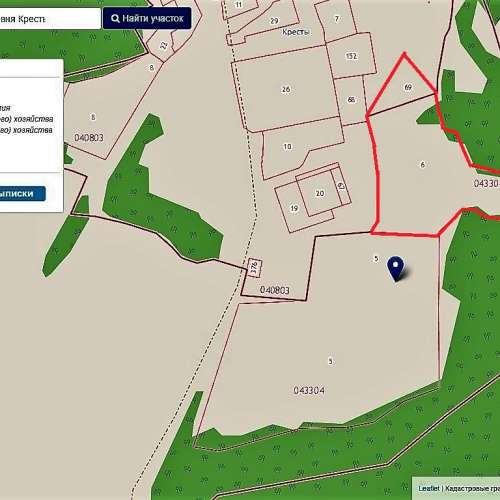Select parcel 22 on the map
This screenshot has height=500, width=500.
pyautogui.click(x=163, y=45)
